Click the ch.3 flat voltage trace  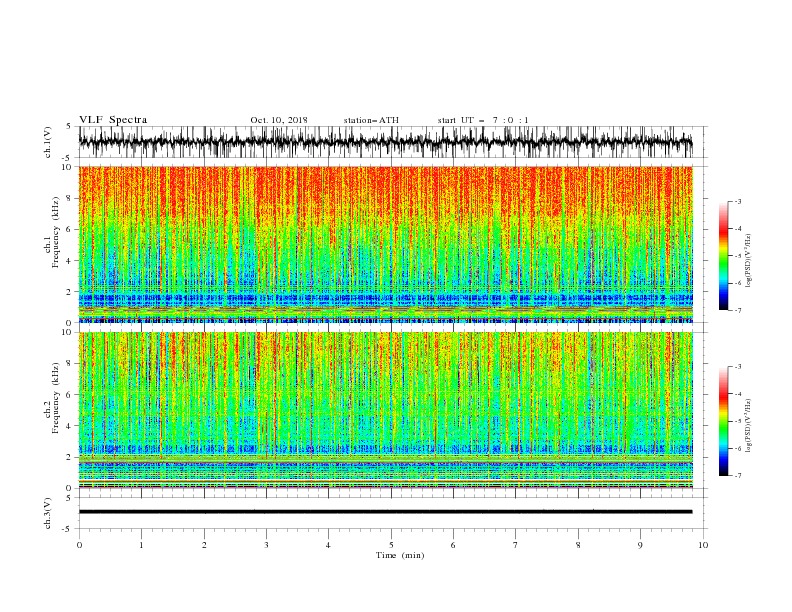click(x=385, y=512)
